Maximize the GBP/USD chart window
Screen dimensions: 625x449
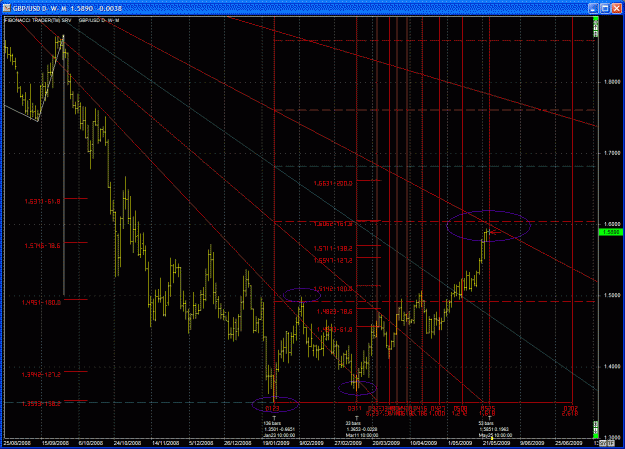tap(605, 8)
